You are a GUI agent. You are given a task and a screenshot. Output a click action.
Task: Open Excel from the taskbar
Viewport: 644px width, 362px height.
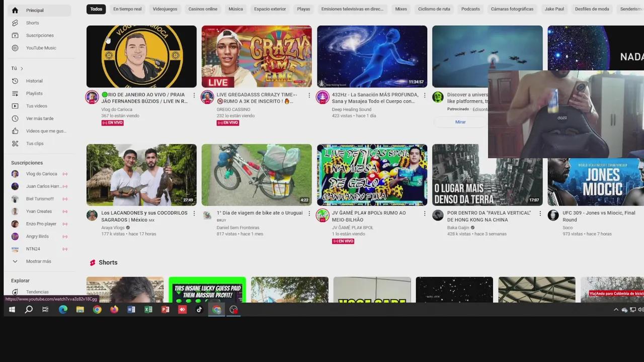click(148, 310)
